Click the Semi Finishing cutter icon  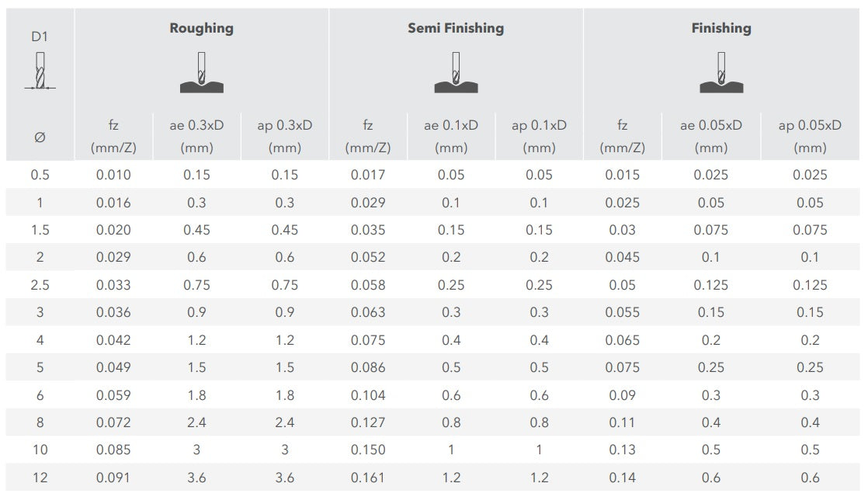point(456,72)
